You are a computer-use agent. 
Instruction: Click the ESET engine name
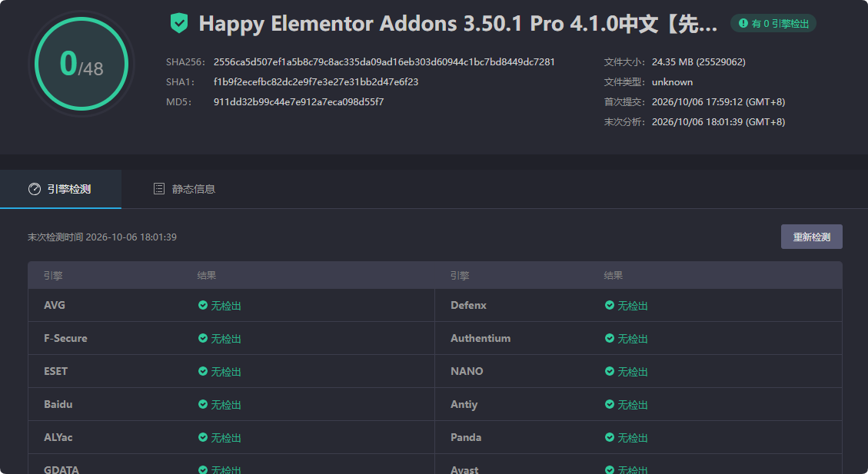point(55,371)
